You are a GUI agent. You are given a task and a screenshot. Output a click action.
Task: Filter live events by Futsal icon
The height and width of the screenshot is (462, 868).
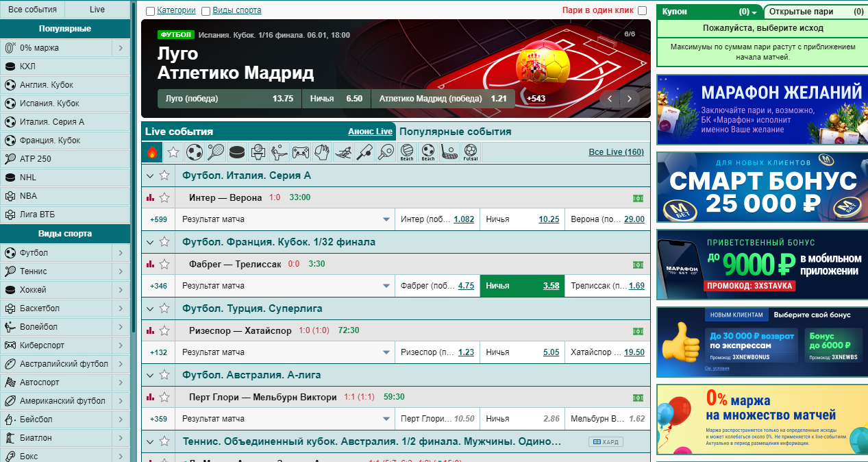click(x=470, y=151)
